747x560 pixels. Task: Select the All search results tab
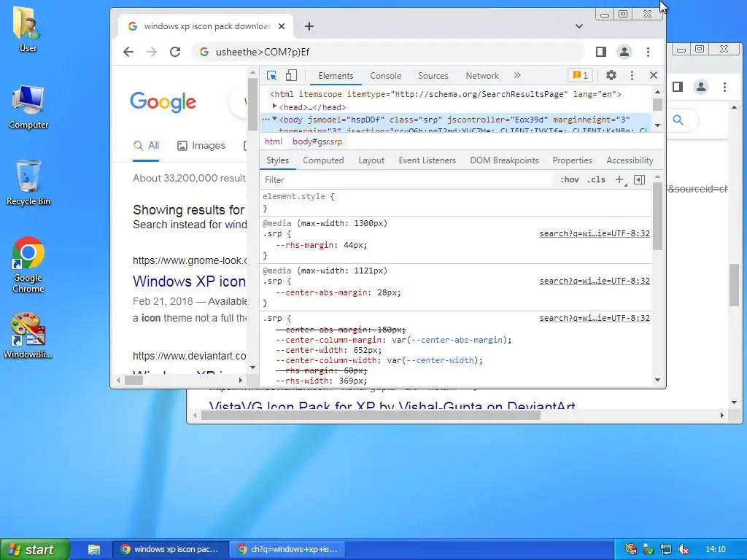coord(146,146)
